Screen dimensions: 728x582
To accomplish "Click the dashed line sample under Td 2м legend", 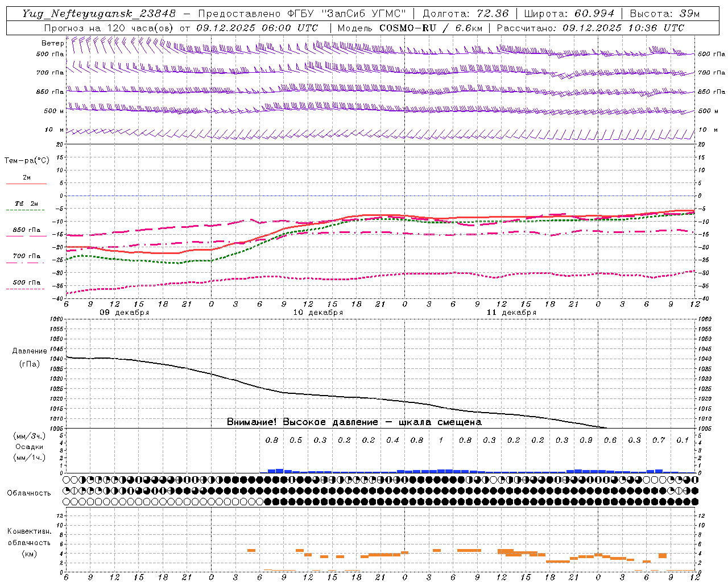I will [x=25, y=210].
